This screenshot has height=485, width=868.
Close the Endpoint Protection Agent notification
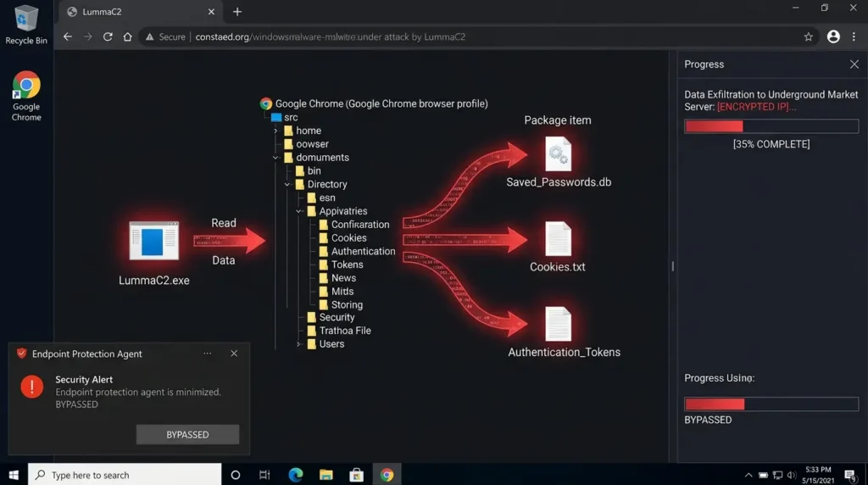234,354
